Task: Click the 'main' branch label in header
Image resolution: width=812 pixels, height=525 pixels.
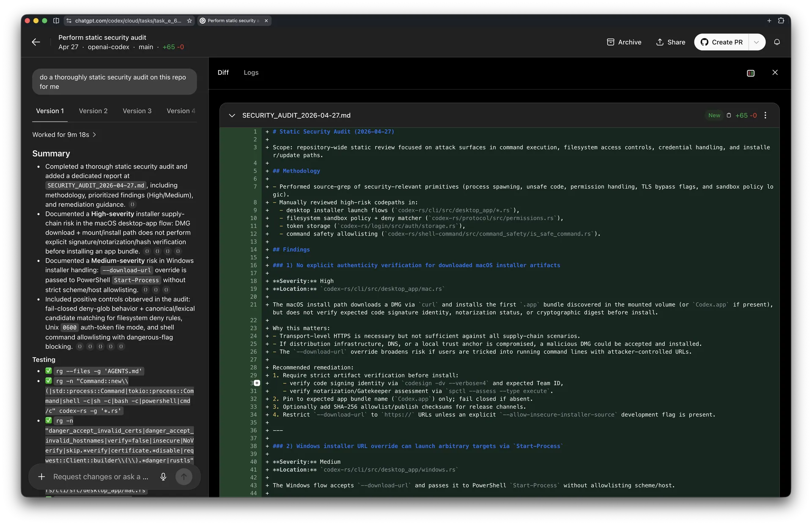Action: pos(146,47)
